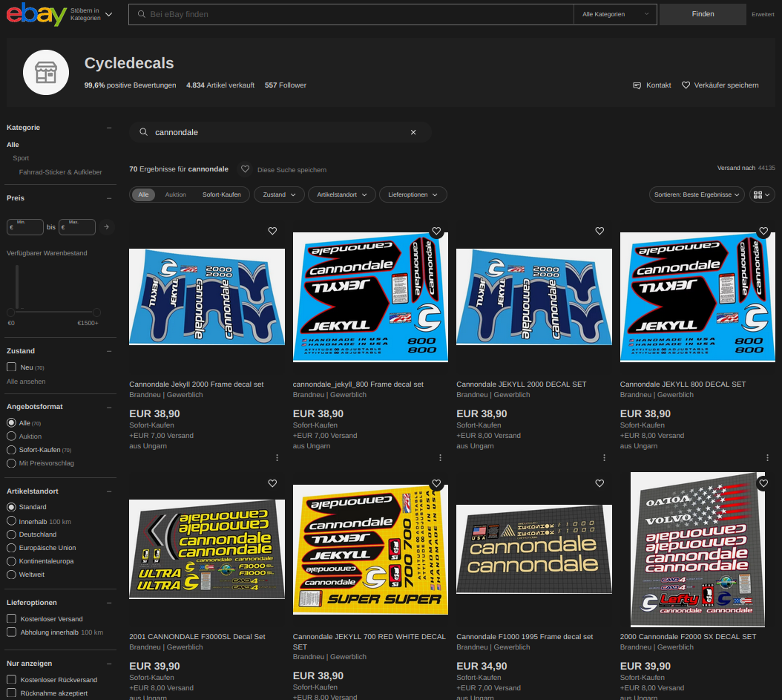Click the Finden search button
782x700 pixels.
point(703,14)
